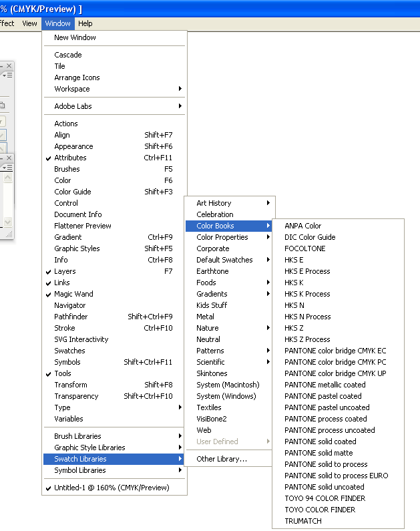Viewport: 420px width, 531px height.
Task: Show the Swatches panel
Action: point(114,351)
